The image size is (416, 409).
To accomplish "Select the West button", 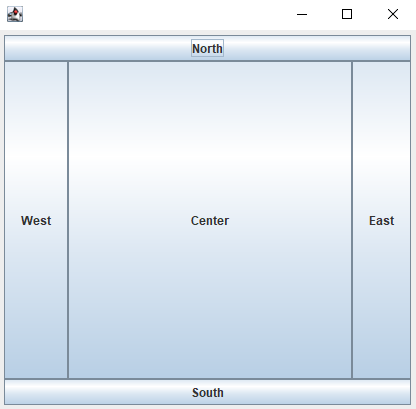I will (x=36, y=220).
